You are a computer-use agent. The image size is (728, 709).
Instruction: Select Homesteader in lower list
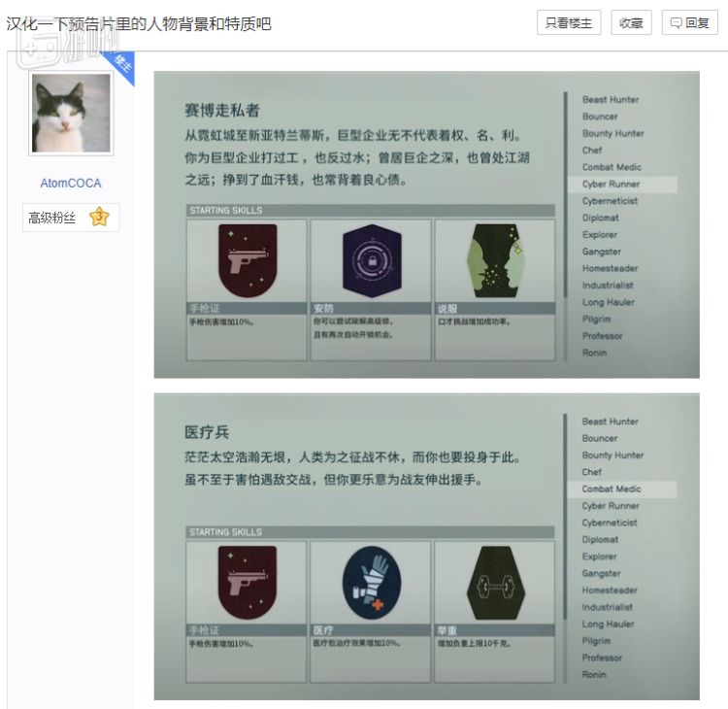pos(610,591)
